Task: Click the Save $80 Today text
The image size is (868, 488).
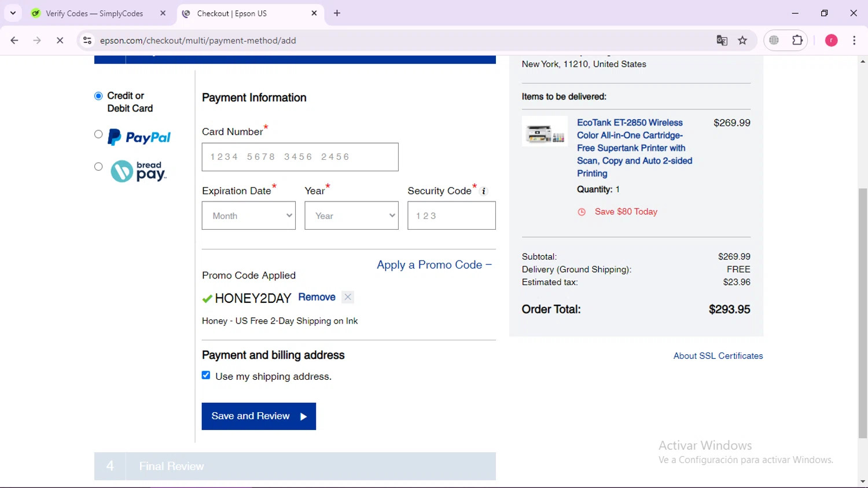Action: click(x=626, y=212)
